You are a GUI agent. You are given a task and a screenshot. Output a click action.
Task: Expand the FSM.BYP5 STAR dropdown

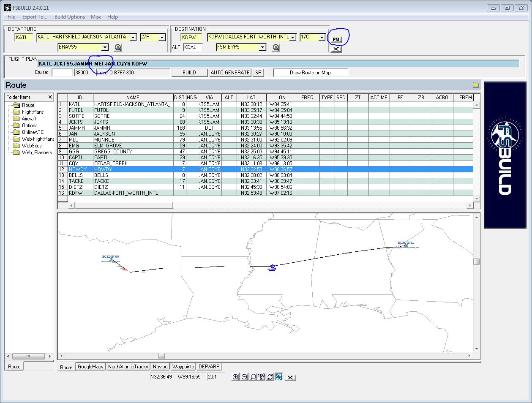click(x=262, y=47)
